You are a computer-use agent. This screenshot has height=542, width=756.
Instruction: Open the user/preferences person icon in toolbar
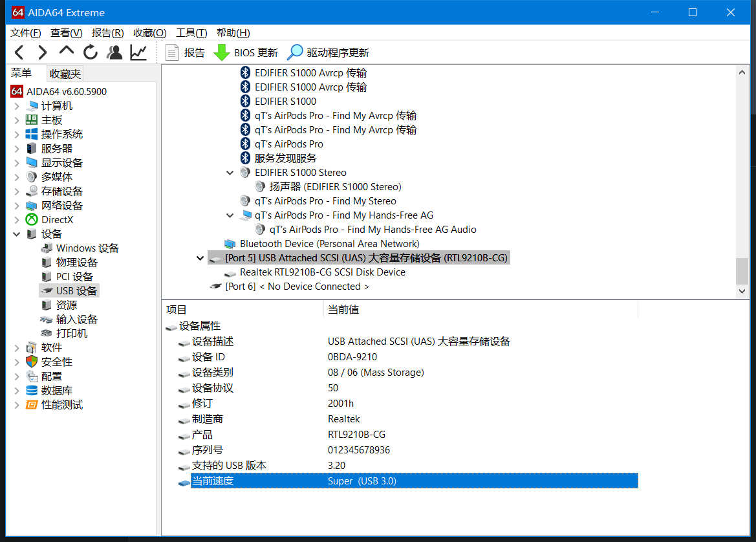(x=114, y=52)
